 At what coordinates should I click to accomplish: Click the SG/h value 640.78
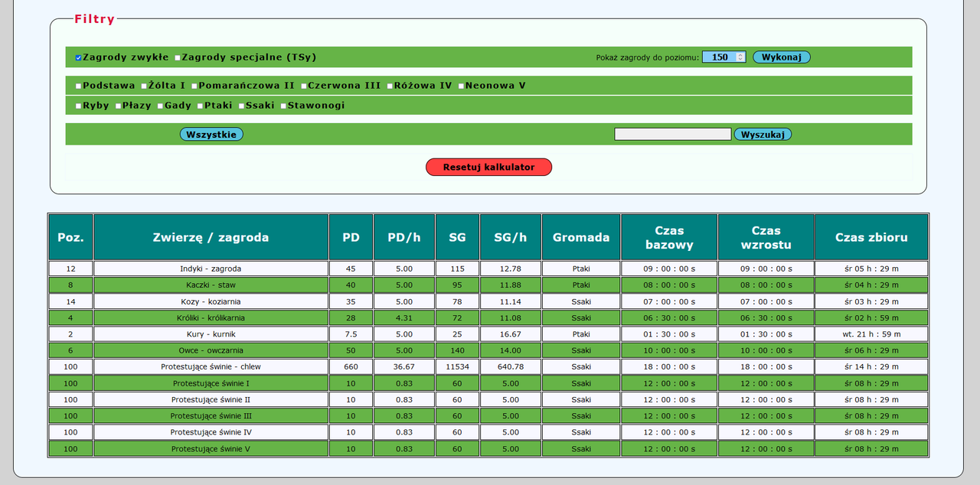[x=510, y=367]
